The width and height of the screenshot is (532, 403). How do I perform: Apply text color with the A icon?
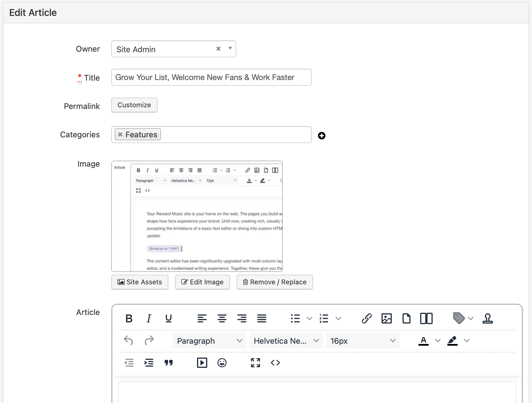coord(424,341)
